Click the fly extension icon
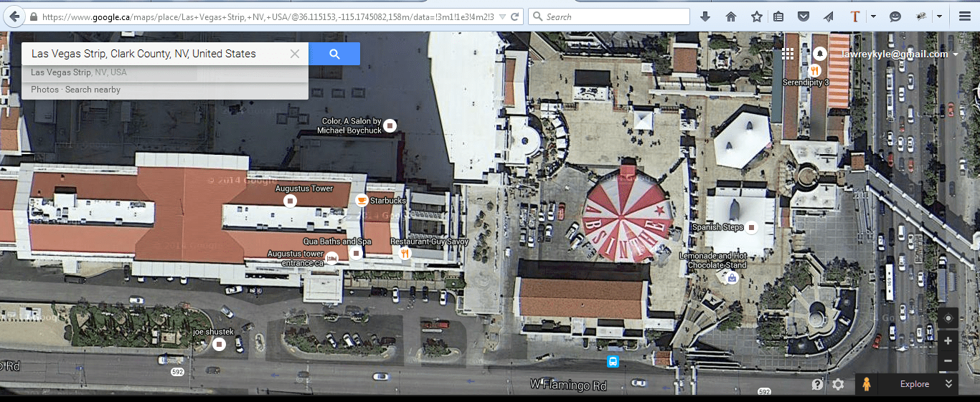This screenshot has height=402, width=980. point(921,16)
